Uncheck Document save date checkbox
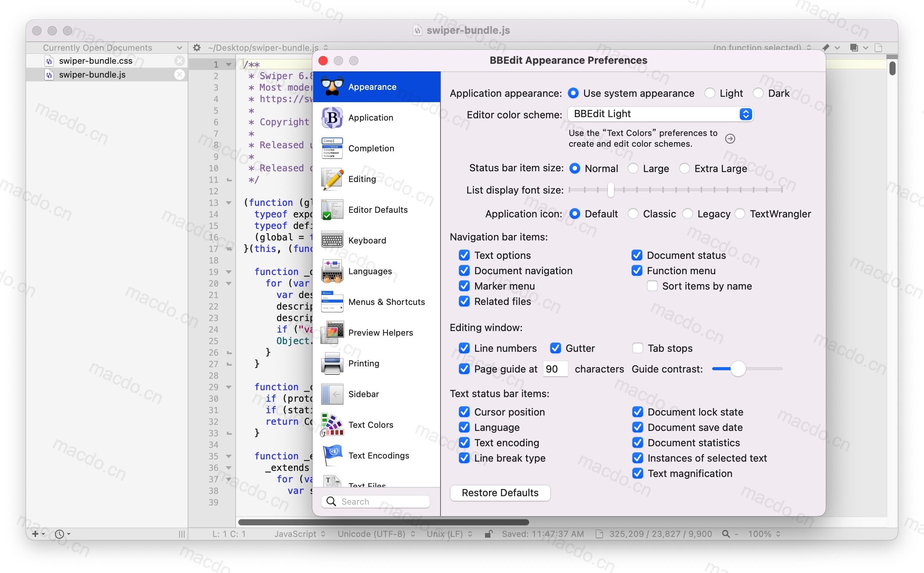This screenshot has width=924, height=573. click(x=638, y=427)
